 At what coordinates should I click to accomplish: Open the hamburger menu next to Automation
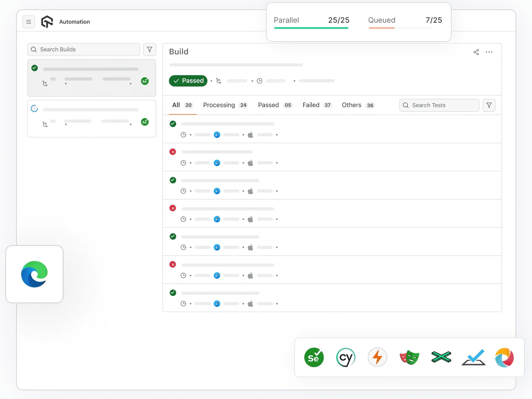coord(29,22)
